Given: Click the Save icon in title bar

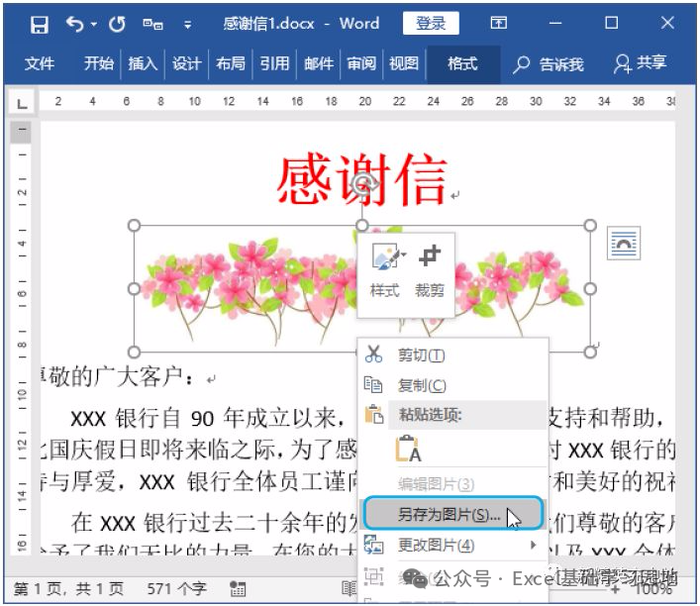Looking at the screenshot, I should click(x=40, y=24).
